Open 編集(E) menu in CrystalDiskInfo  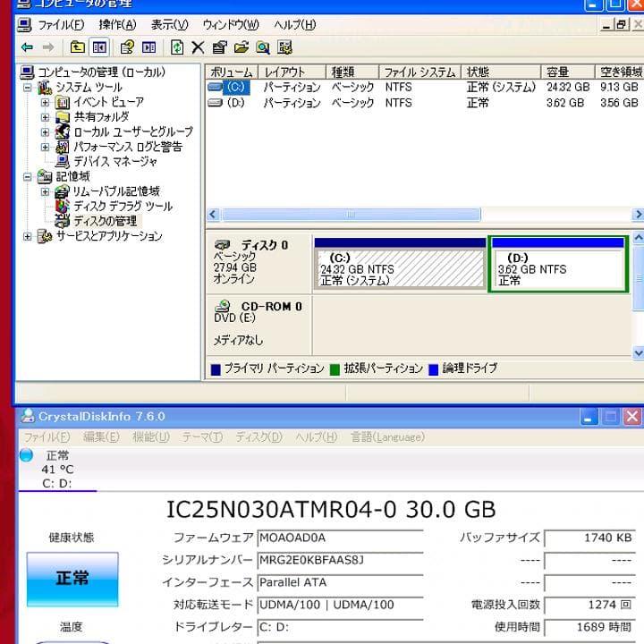101,437
